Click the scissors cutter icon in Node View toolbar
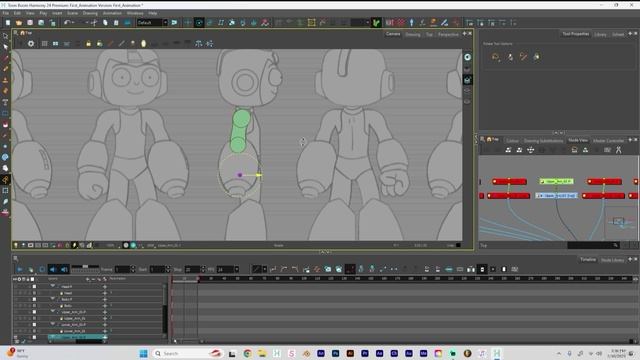640x360 pixels. click(618, 150)
